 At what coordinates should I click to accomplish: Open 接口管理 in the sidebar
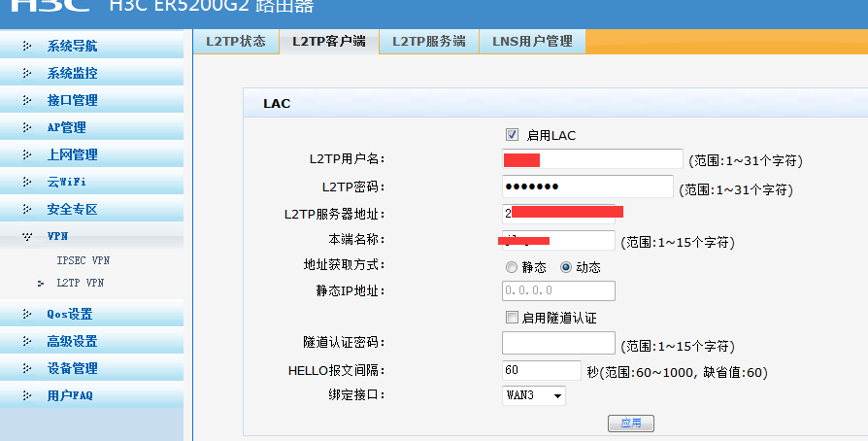click(72, 100)
